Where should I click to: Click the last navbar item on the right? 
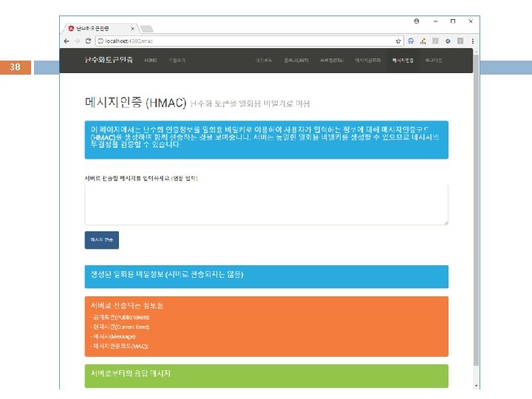[434, 61]
